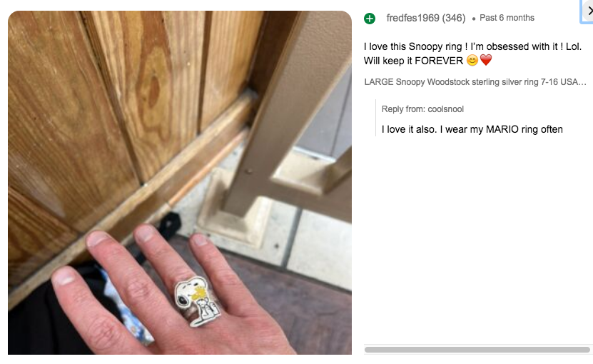Click the yellow Woodstock on the ring
Image resolution: width=593 pixels, height=364 pixels.
coord(200,293)
